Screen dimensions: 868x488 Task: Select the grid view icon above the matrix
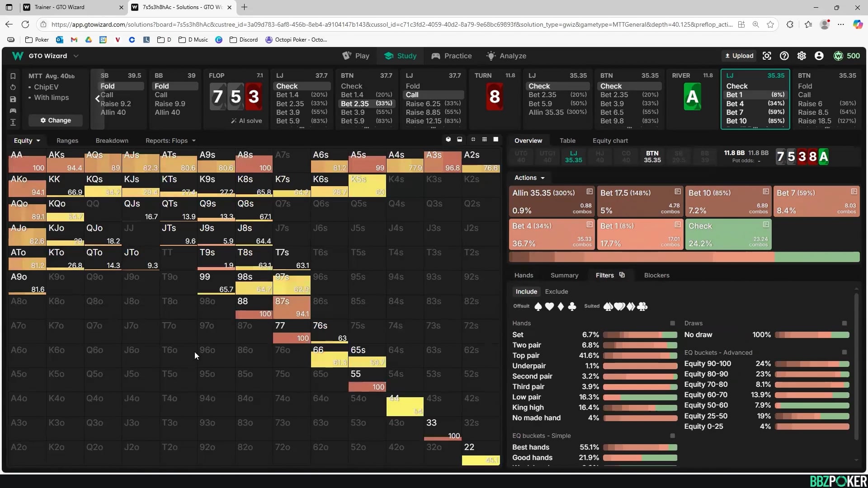coord(484,140)
